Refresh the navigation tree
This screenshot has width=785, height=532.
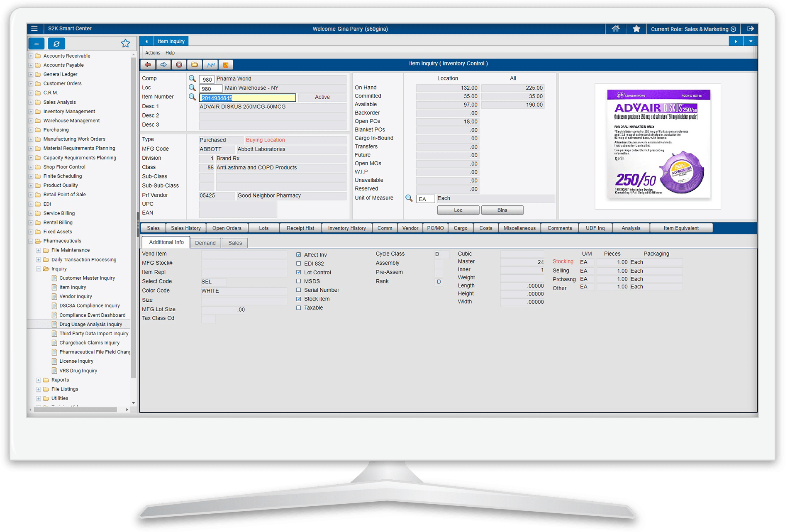click(x=56, y=44)
